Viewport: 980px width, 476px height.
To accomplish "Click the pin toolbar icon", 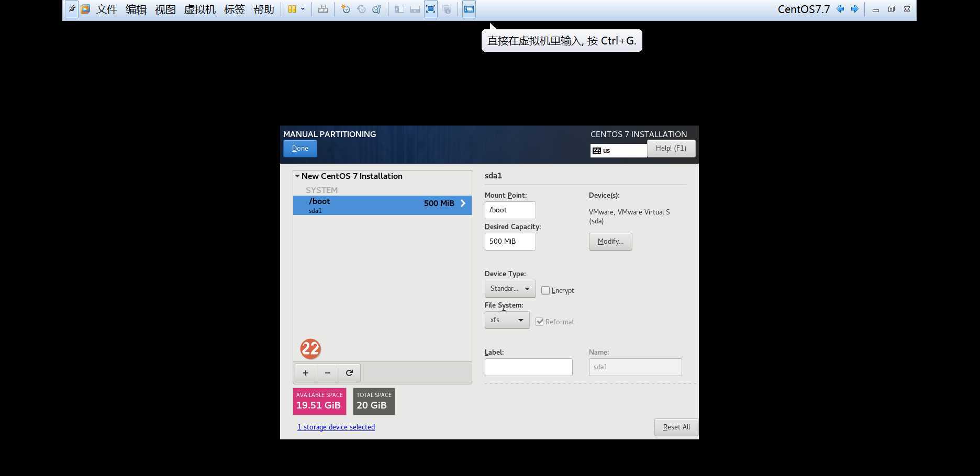I will [72, 9].
